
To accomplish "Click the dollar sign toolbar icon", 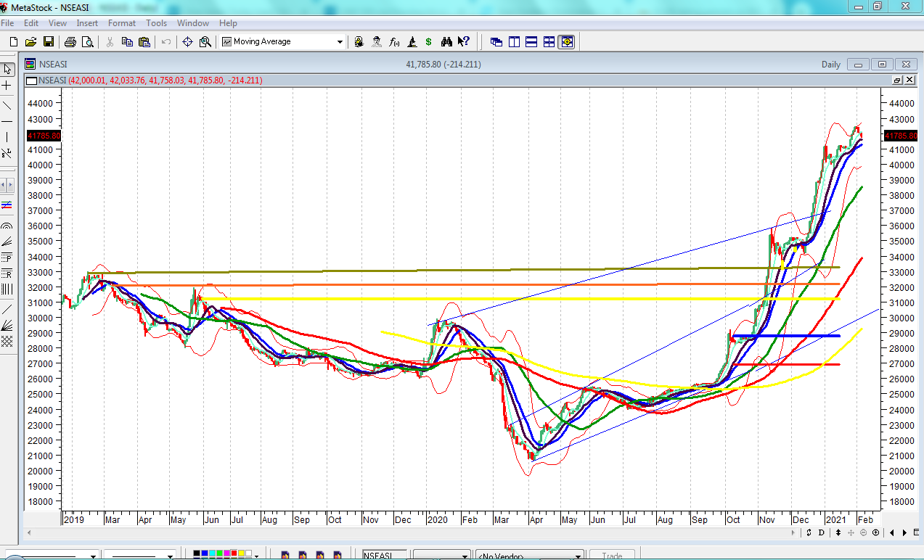I will [x=428, y=42].
